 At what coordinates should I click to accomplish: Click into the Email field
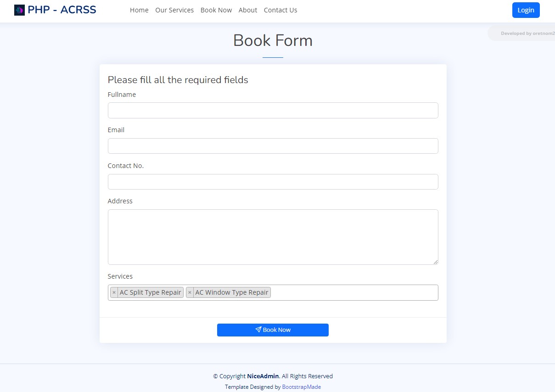273,146
